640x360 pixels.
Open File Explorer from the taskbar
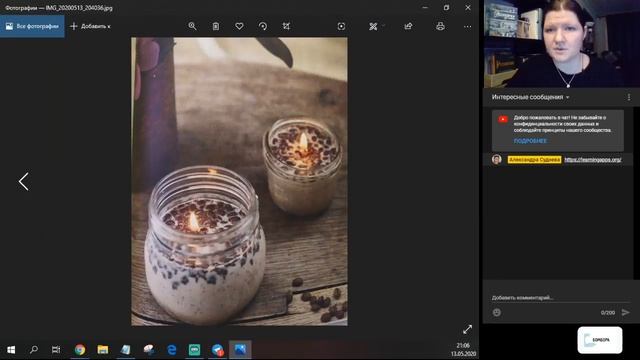pos(102,350)
